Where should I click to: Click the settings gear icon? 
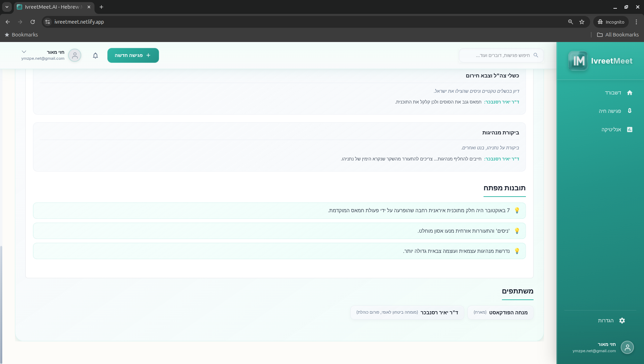(622, 321)
